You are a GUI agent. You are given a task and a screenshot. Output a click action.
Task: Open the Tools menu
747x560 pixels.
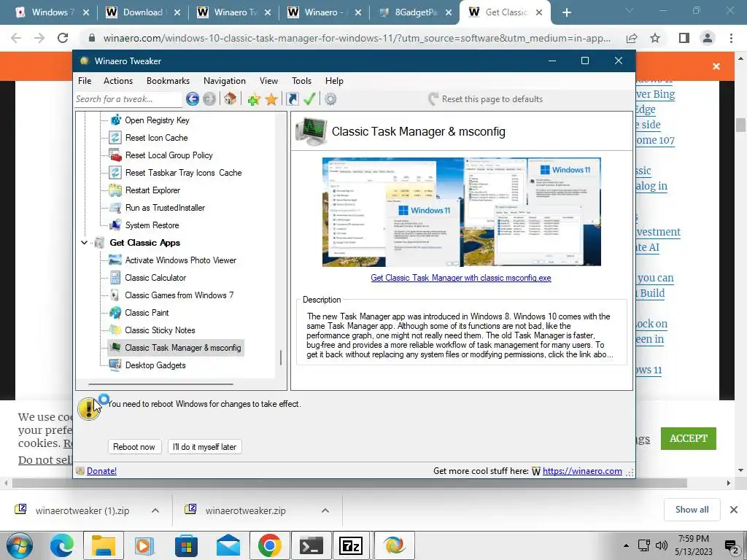coord(301,81)
